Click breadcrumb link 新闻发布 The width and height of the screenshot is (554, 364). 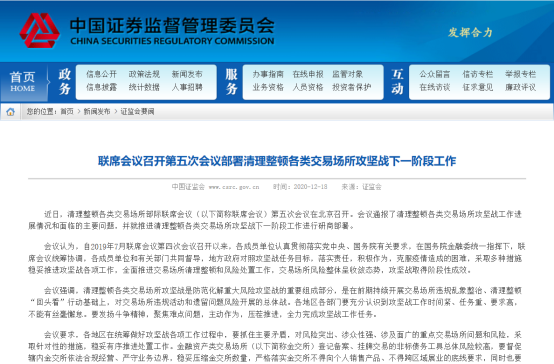(97, 112)
